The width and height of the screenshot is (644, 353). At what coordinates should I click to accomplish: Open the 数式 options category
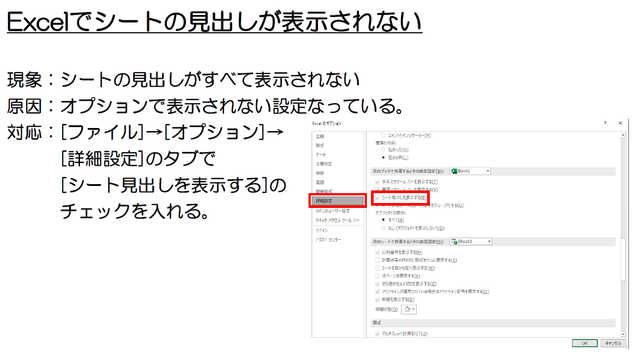point(337,146)
